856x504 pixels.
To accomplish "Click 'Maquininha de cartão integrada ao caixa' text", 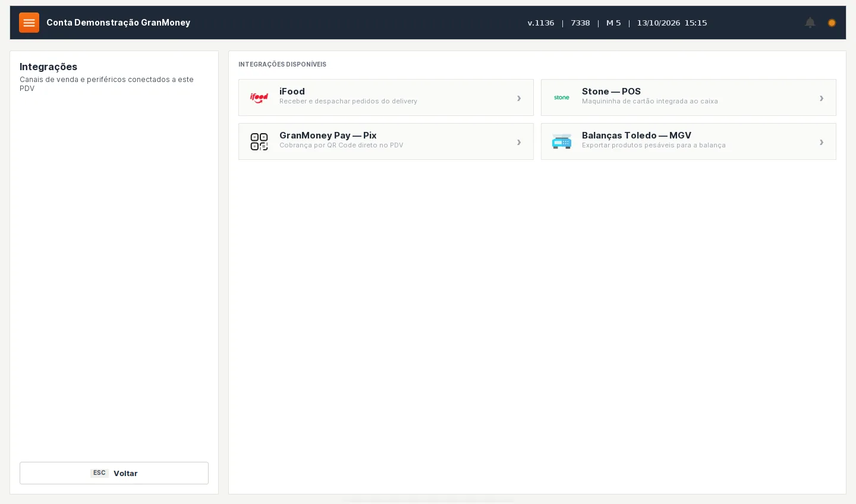I will pyautogui.click(x=650, y=101).
